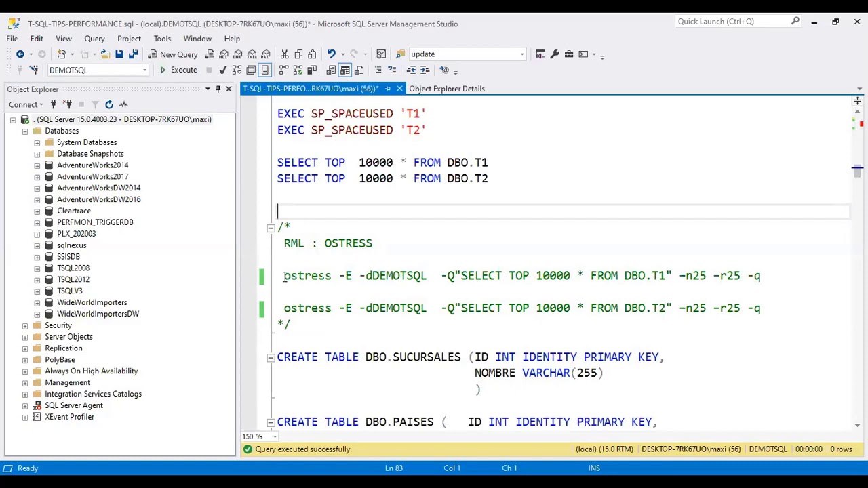Display the Estimated Execution Plan icon
The width and height of the screenshot is (868, 488).
pos(236,70)
